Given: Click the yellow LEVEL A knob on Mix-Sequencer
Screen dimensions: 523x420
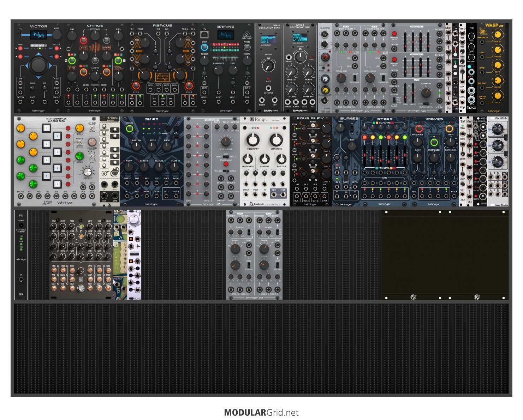Looking at the screenshot, I should (80, 128).
